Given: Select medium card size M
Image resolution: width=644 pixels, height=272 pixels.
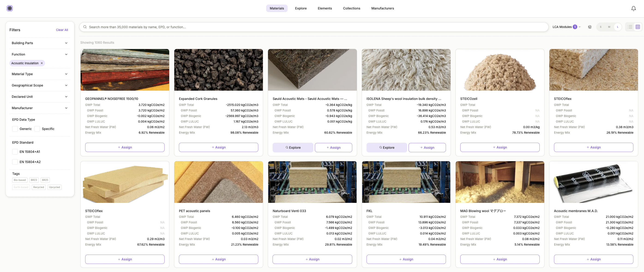Looking at the screenshot, I should [609, 27].
